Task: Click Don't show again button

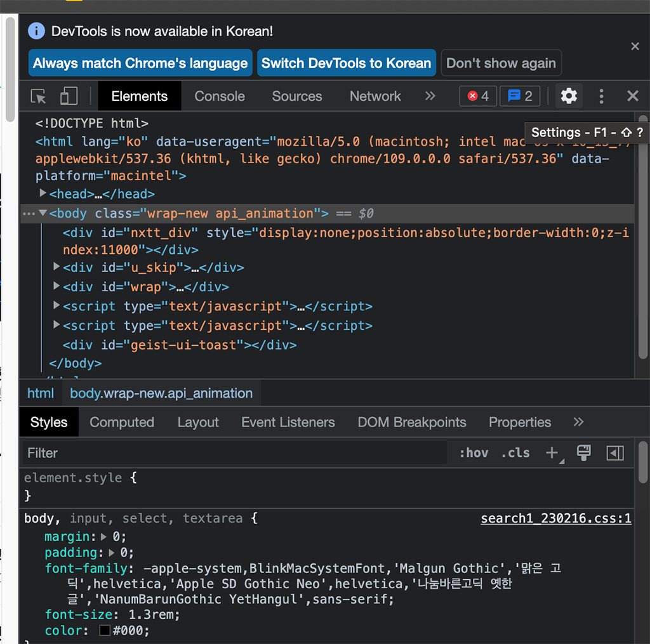Action: point(501,63)
